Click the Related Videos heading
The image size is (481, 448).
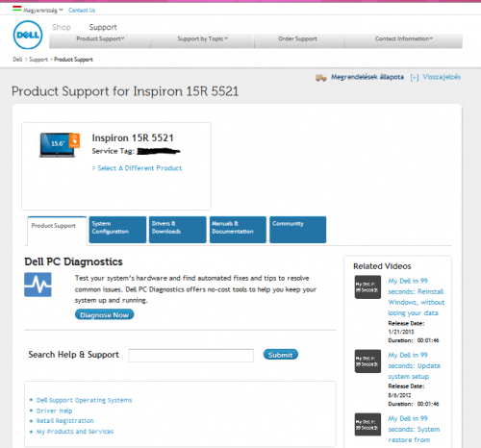(382, 266)
